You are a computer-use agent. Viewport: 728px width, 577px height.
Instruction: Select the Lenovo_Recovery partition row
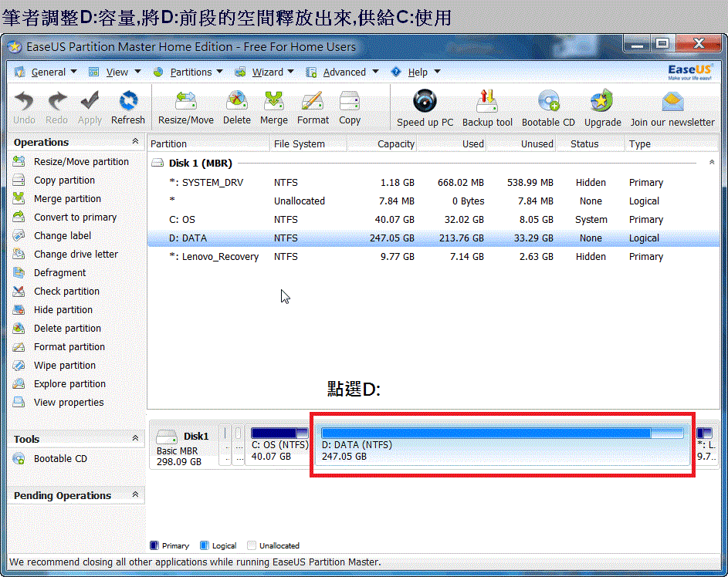[x=433, y=257]
